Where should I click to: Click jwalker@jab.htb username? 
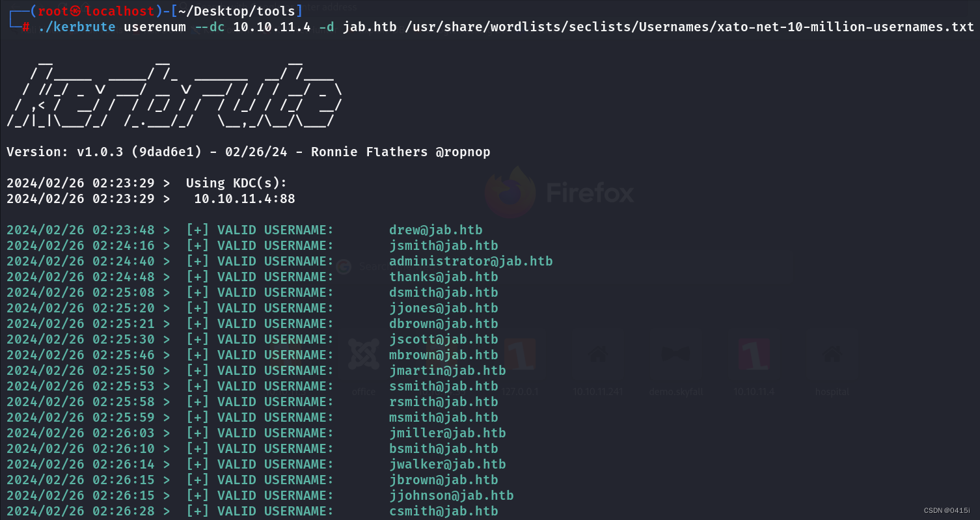[448, 465]
